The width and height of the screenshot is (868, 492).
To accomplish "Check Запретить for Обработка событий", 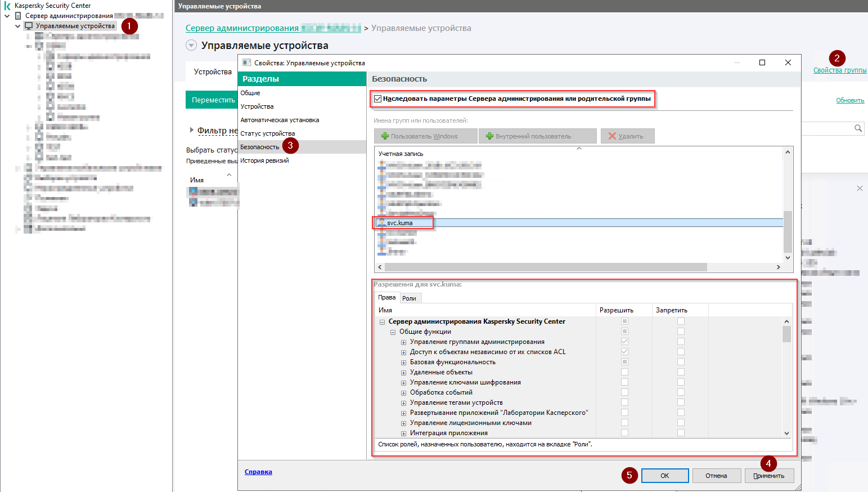I will (681, 392).
